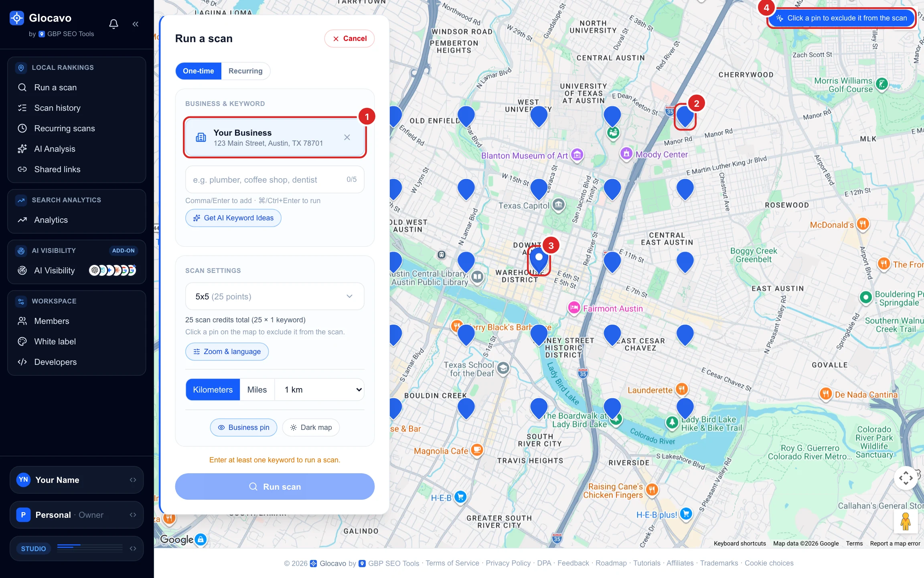Viewport: 924px width, 578px height.
Task: Click STUDIO usage progress bar
Action: coord(90,547)
